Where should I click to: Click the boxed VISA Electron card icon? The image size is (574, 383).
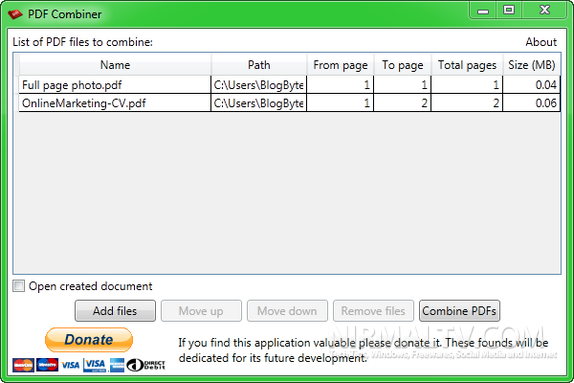94,365
